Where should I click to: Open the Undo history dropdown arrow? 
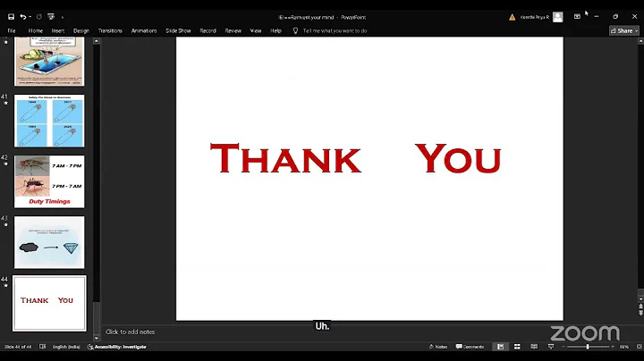[x=30, y=17]
